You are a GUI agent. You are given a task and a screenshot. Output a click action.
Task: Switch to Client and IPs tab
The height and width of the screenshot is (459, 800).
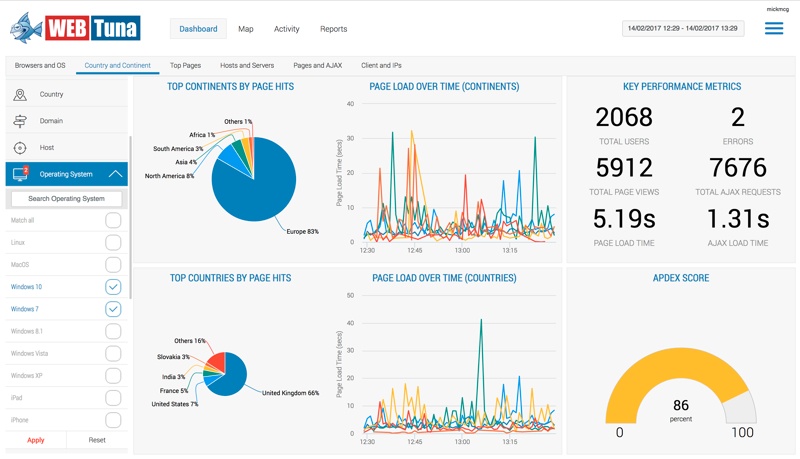coord(381,65)
